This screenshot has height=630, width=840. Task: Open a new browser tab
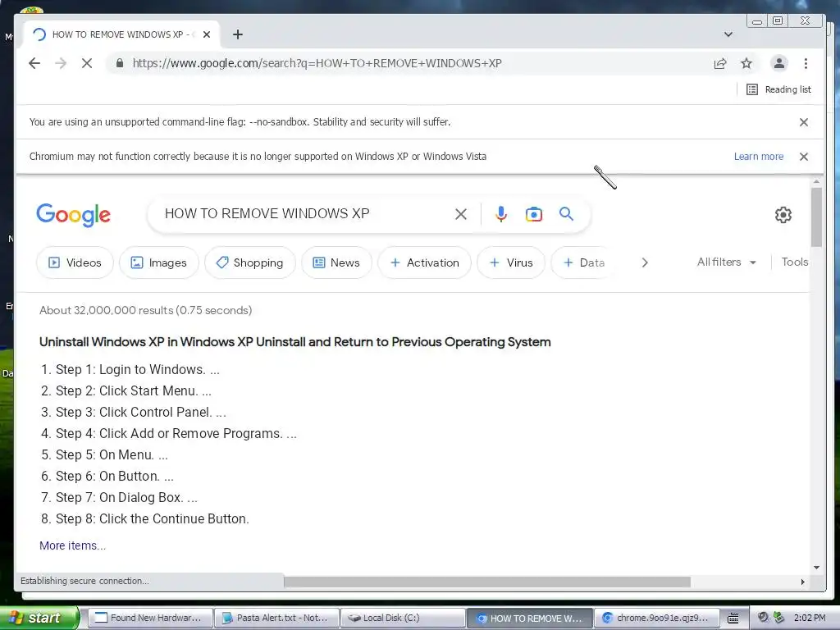238,34
